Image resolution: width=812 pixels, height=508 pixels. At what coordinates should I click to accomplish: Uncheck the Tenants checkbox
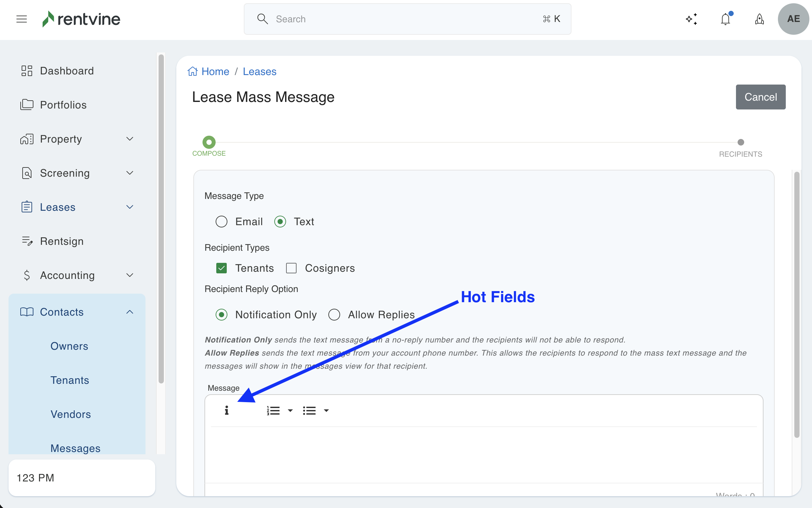(222, 268)
